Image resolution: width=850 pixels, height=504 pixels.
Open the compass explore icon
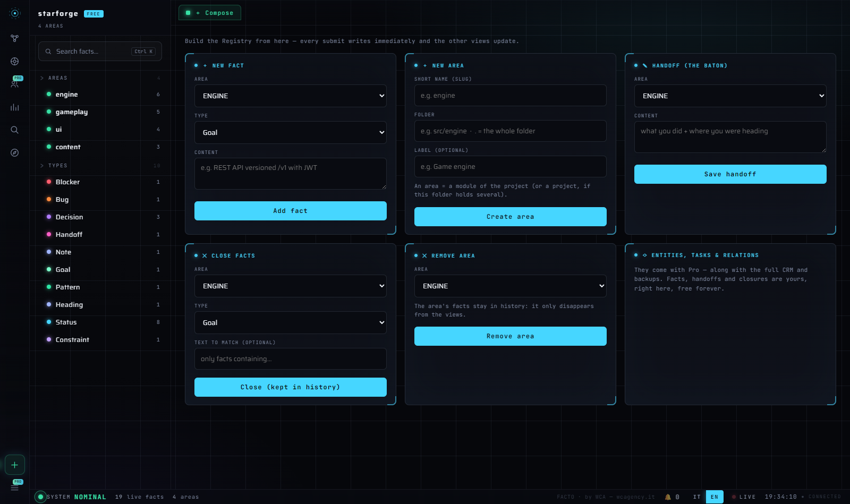click(x=15, y=153)
